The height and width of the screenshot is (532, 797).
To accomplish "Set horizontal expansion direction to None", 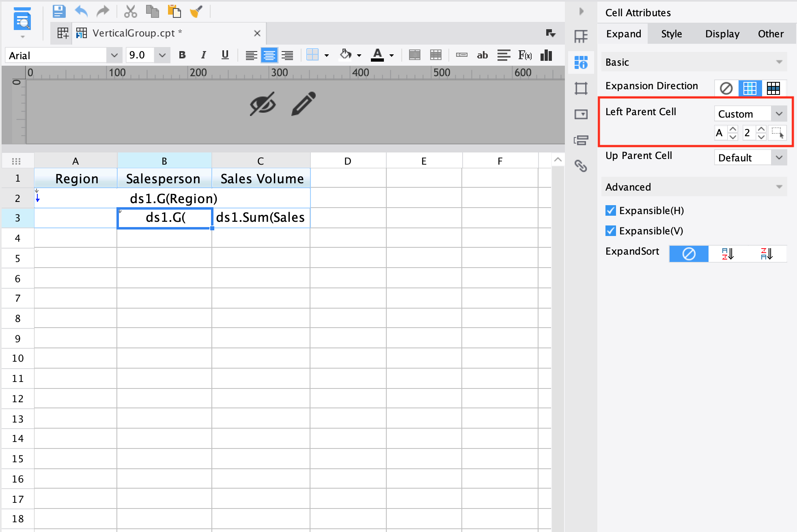I will click(x=726, y=88).
